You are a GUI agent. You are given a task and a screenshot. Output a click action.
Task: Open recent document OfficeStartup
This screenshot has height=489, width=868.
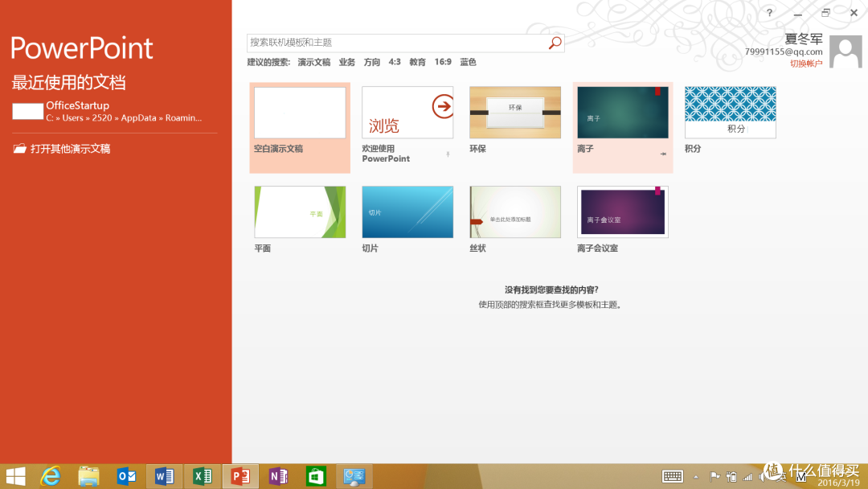coord(115,111)
